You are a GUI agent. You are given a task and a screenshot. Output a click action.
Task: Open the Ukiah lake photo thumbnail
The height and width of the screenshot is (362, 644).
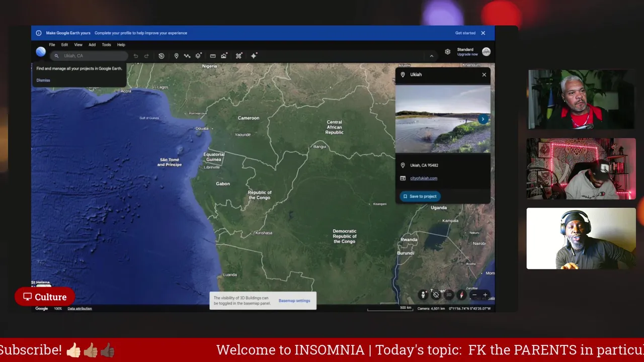pos(443,119)
